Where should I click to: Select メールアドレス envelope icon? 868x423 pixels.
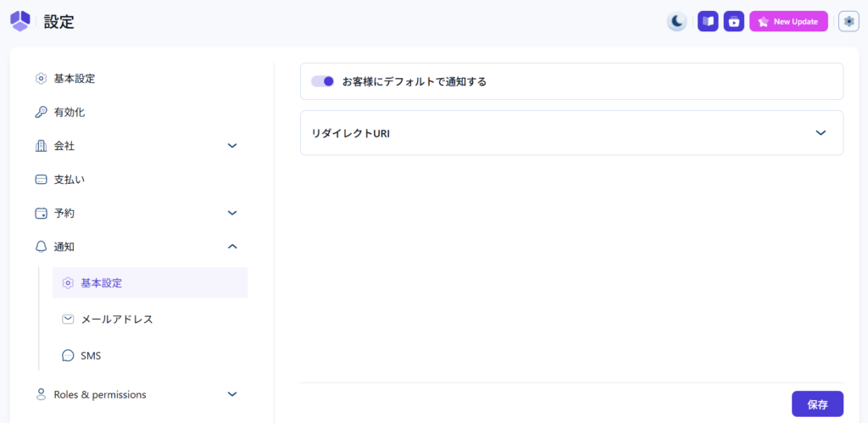pos(68,320)
